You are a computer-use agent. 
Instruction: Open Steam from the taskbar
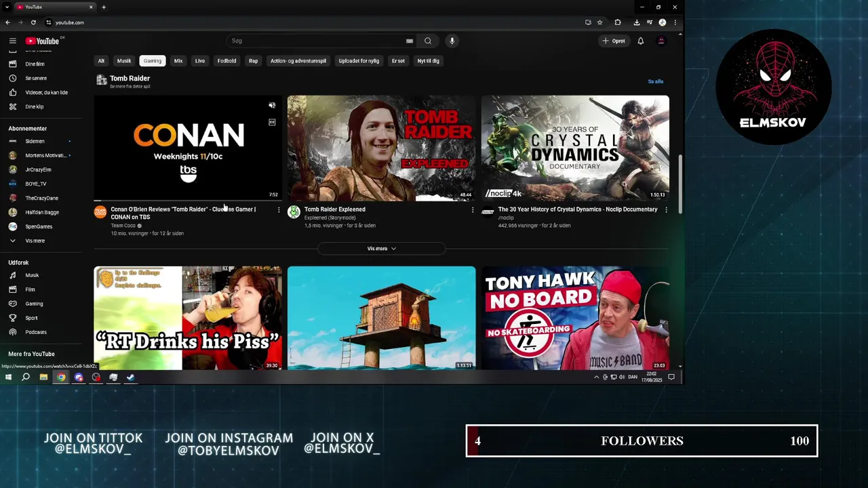(x=131, y=377)
